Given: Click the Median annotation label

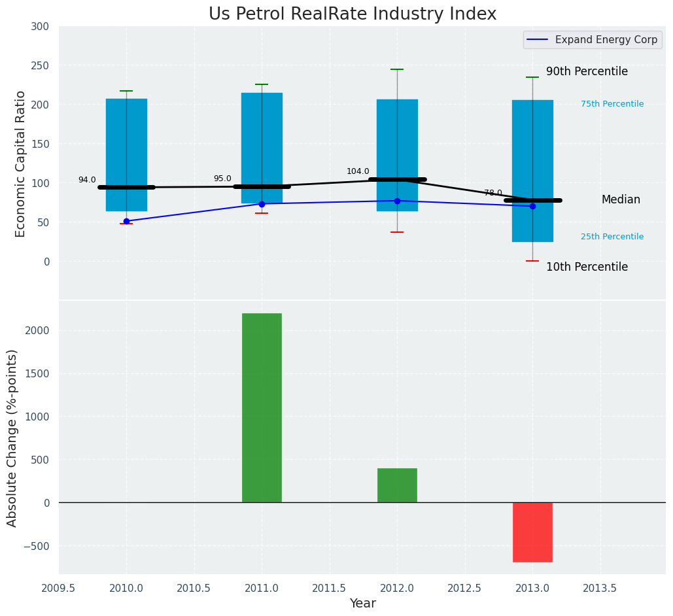Looking at the screenshot, I should point(621,200).
